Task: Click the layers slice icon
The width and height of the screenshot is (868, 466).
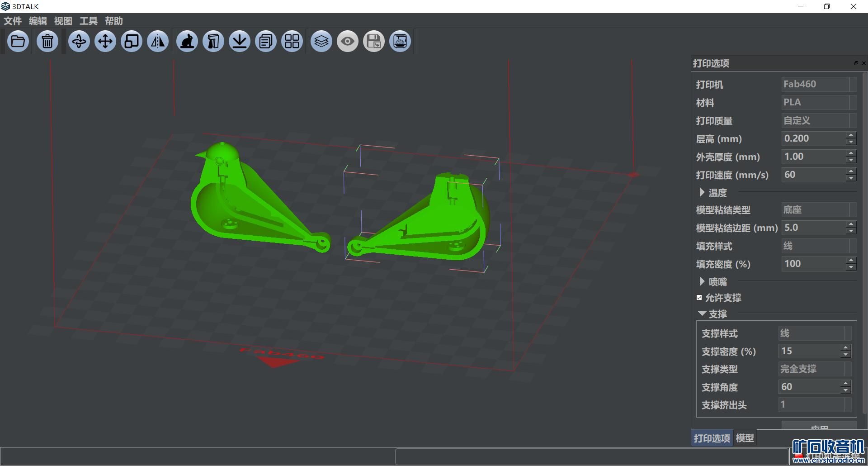Action: click(321, 42)
